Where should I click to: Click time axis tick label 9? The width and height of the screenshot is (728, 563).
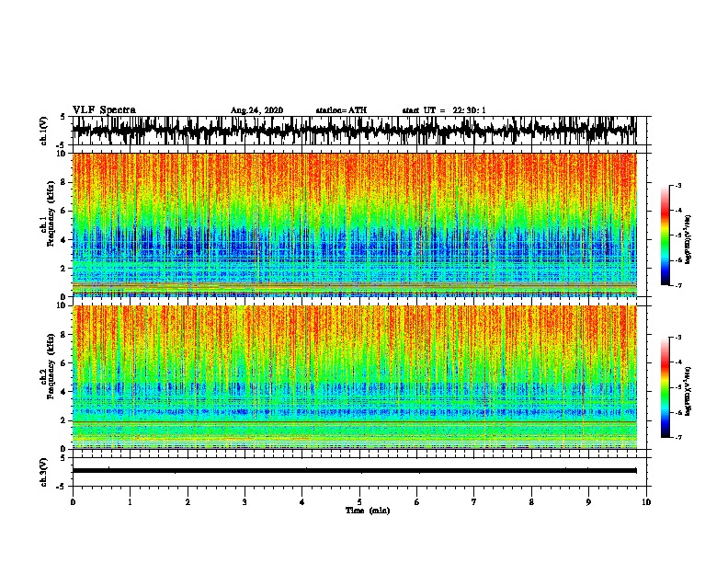pos(588,502)
